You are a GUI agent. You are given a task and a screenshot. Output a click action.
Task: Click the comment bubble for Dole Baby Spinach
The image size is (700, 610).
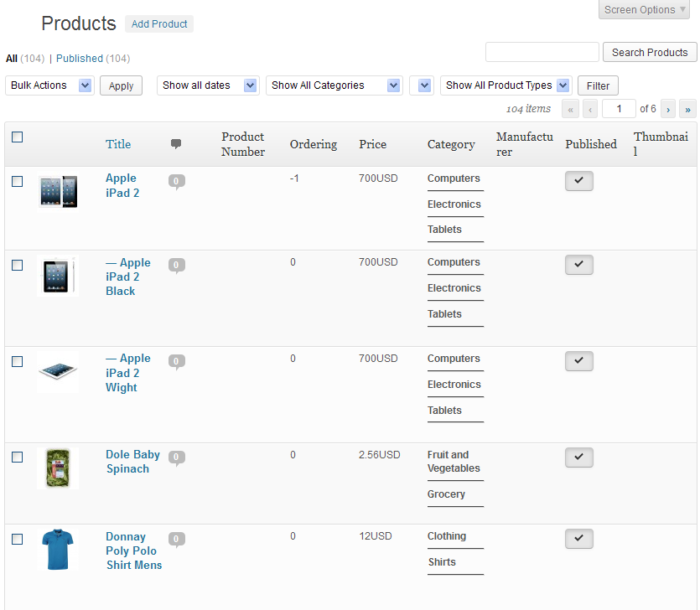pyautogui.click(x=176, y=457)
